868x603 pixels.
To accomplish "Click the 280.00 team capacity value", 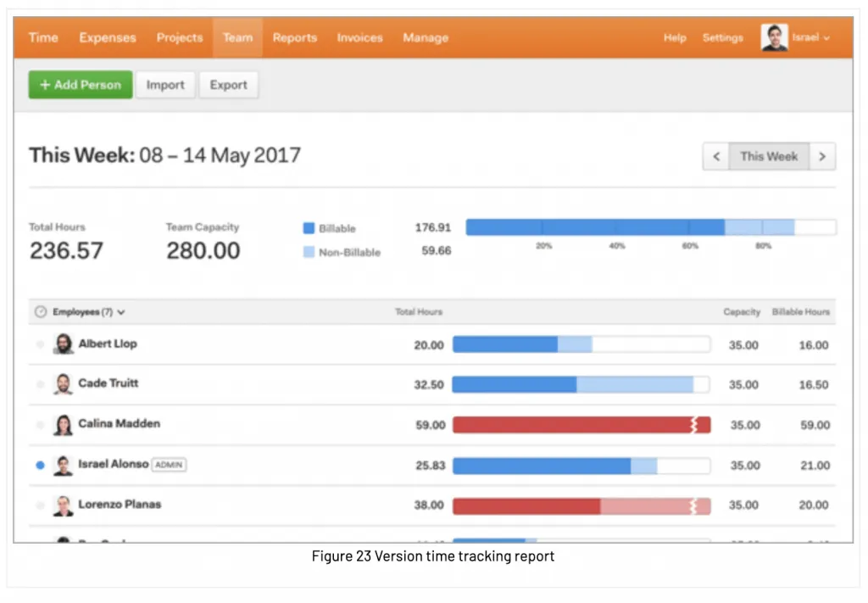I will [203, 251].
